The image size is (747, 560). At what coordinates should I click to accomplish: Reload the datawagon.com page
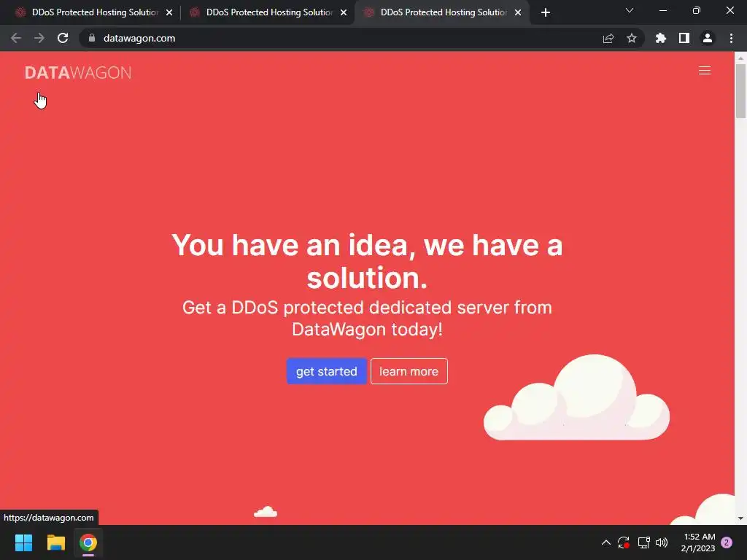click(63, 38)
